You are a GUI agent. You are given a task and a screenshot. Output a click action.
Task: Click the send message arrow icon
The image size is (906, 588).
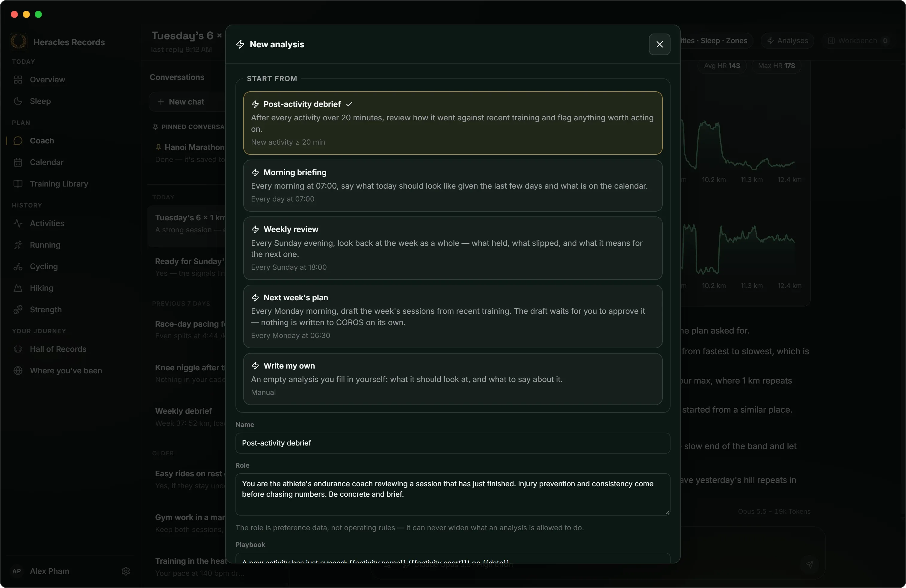pyautogui.click(x=809, y=564)
